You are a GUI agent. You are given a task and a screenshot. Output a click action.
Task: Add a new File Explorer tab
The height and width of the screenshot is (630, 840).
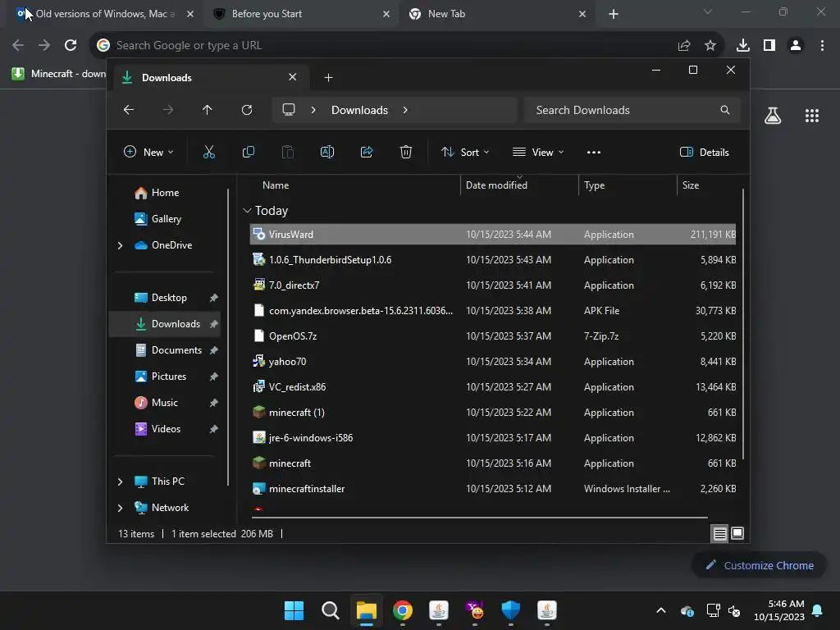click(x=328, y=78)
